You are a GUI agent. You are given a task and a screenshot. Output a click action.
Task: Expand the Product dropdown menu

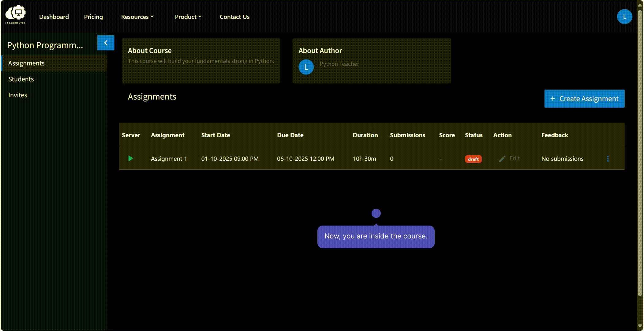(188, 17)
